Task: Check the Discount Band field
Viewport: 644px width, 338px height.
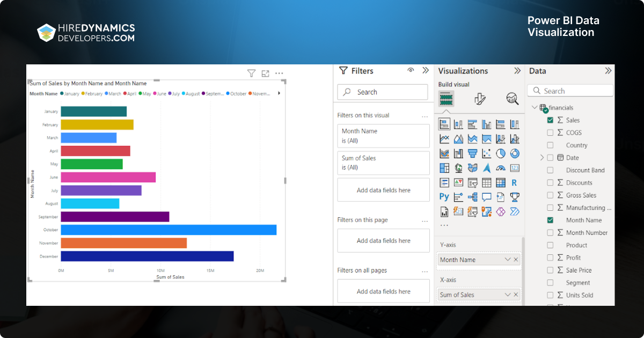Action: 550,170
